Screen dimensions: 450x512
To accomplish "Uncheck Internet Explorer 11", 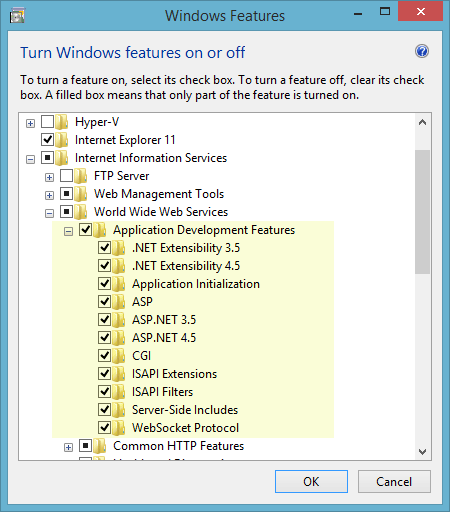I will click(47, 139).
